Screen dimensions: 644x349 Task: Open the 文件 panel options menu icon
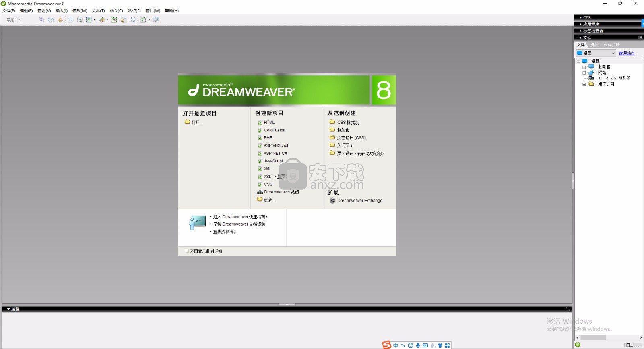click(x=640, y=37)
